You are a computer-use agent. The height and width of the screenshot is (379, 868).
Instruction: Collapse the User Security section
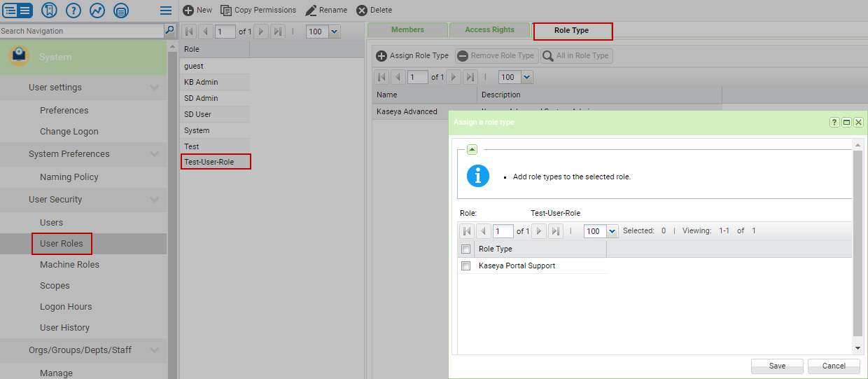(x=154, y=200)
